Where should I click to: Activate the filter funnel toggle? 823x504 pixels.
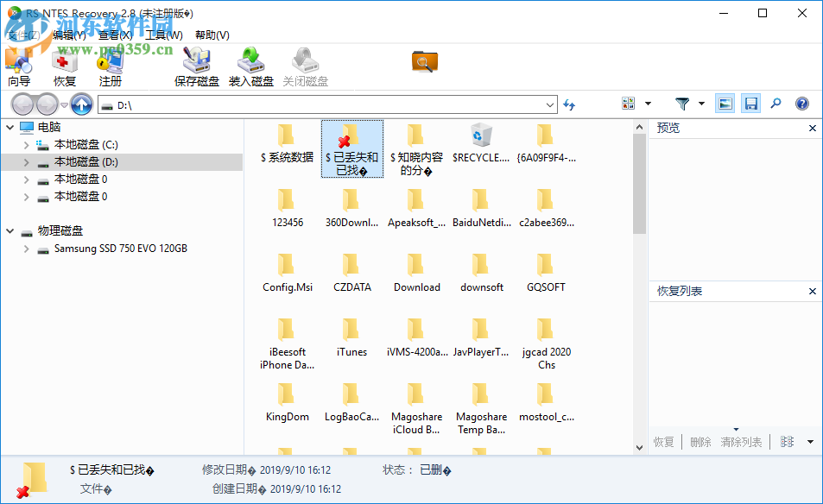pyautogui.click(x=683, y=103)
